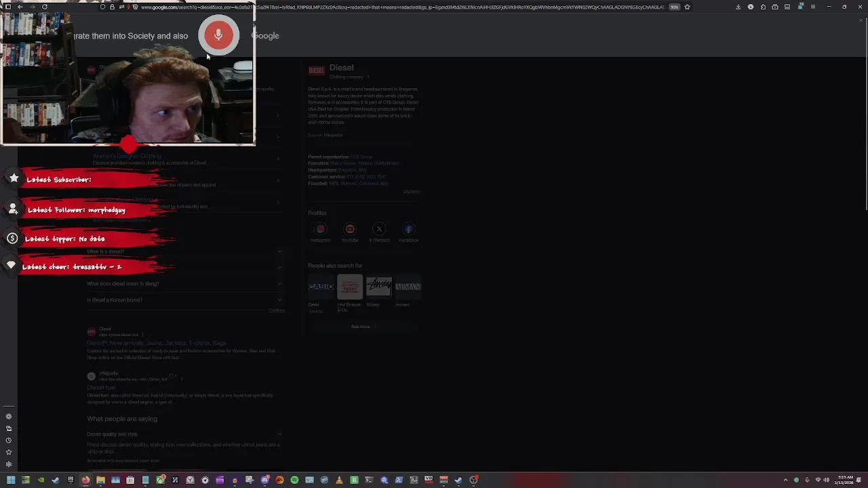Open Xbox app on the taskbar
The width and height of the screenshot is (868, 488).
pos(161,480)
